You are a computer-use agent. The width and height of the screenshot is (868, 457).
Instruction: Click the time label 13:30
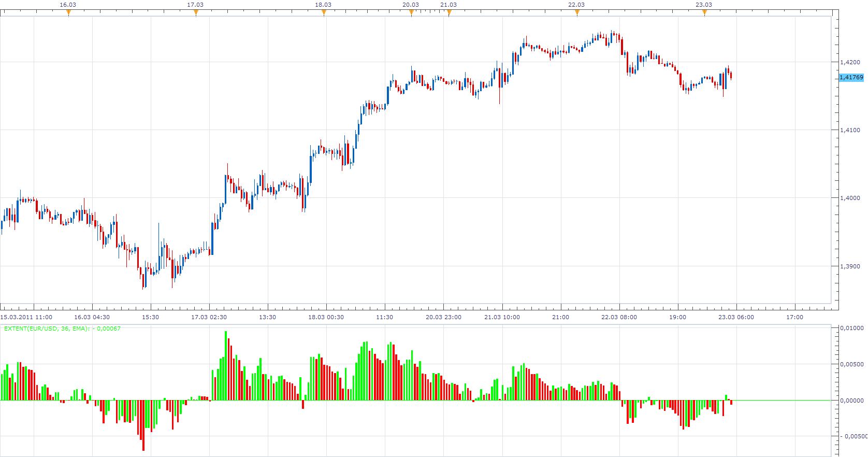pos(268,317)
